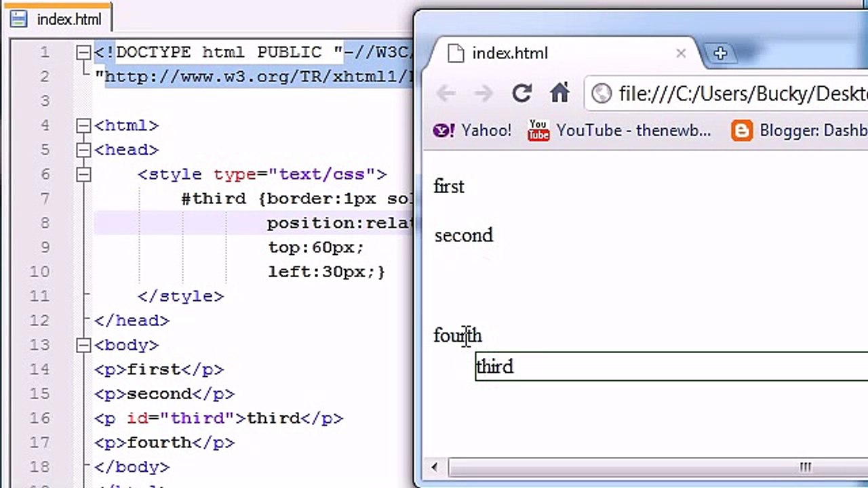Select the browser index.html tab
The height and width of the screenshot is (488, 868).
coord(563,53)
